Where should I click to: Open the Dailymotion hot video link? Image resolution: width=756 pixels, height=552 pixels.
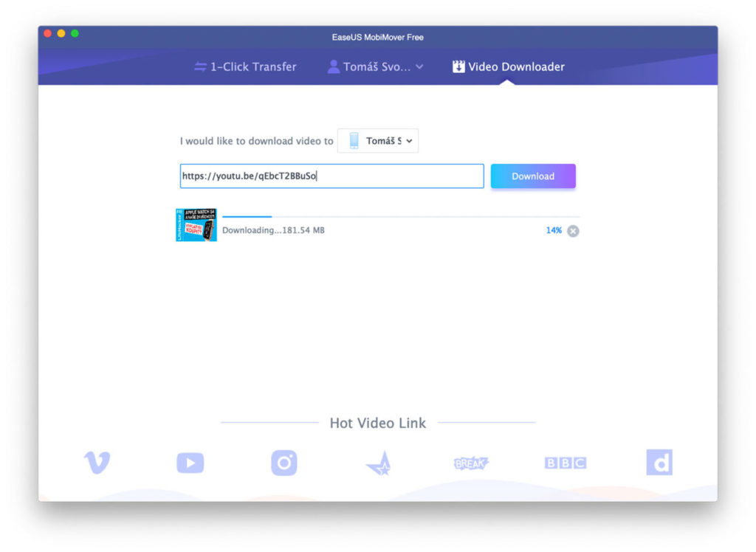tap(659, 462)
